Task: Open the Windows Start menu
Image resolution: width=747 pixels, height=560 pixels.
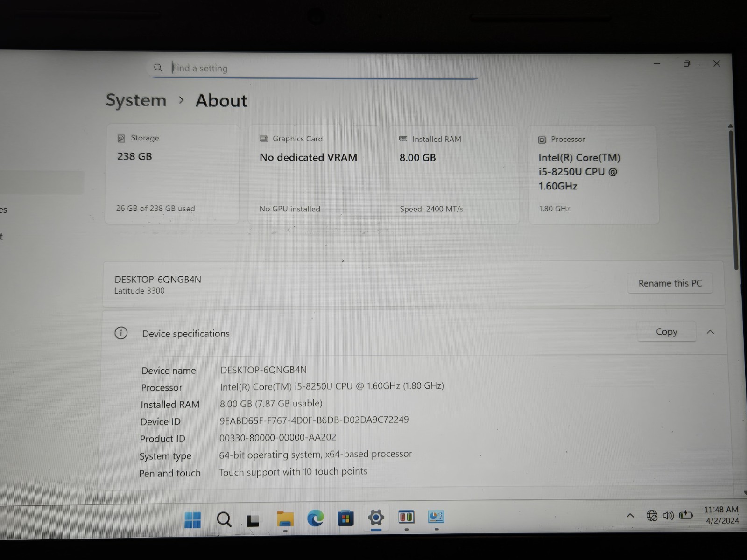Action: pos(192,519)
